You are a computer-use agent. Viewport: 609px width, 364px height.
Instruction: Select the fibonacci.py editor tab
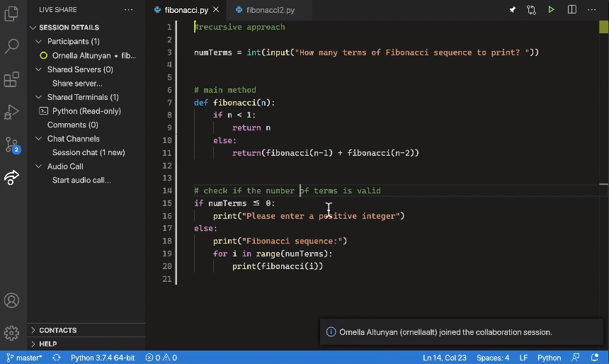pyautogui.click(x=186, y=10)
